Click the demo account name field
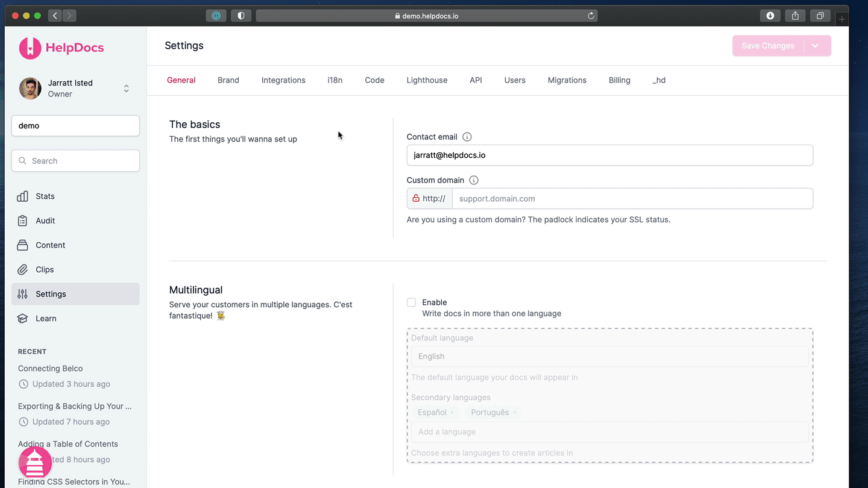This screenshot has height=488, width=868. (x=75, y=126)
